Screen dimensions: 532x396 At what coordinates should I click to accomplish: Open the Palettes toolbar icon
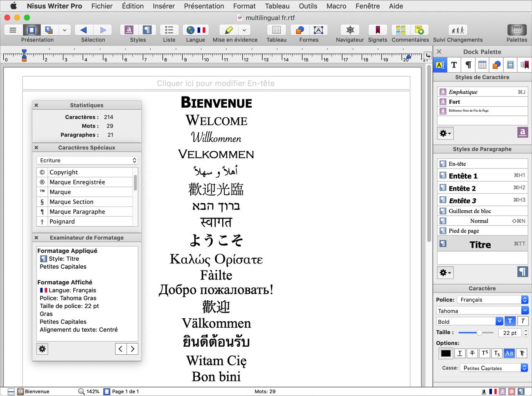516,30
